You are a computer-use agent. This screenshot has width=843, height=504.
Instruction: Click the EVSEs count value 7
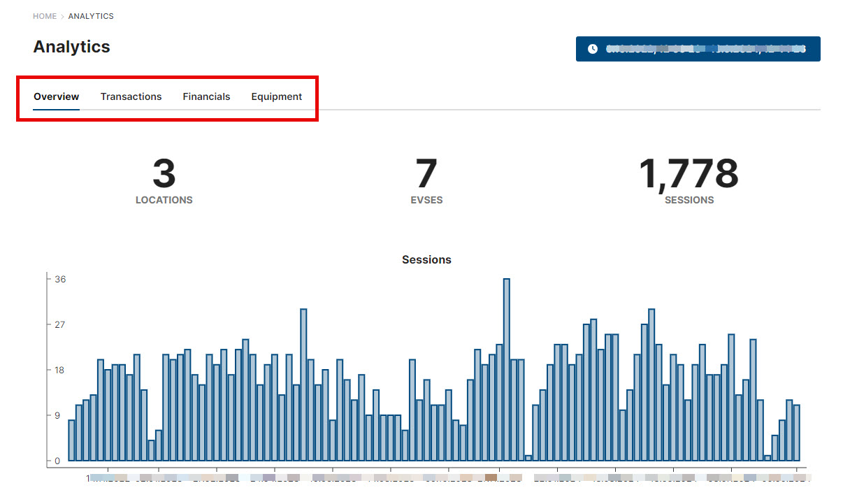[x=426, y=173]
